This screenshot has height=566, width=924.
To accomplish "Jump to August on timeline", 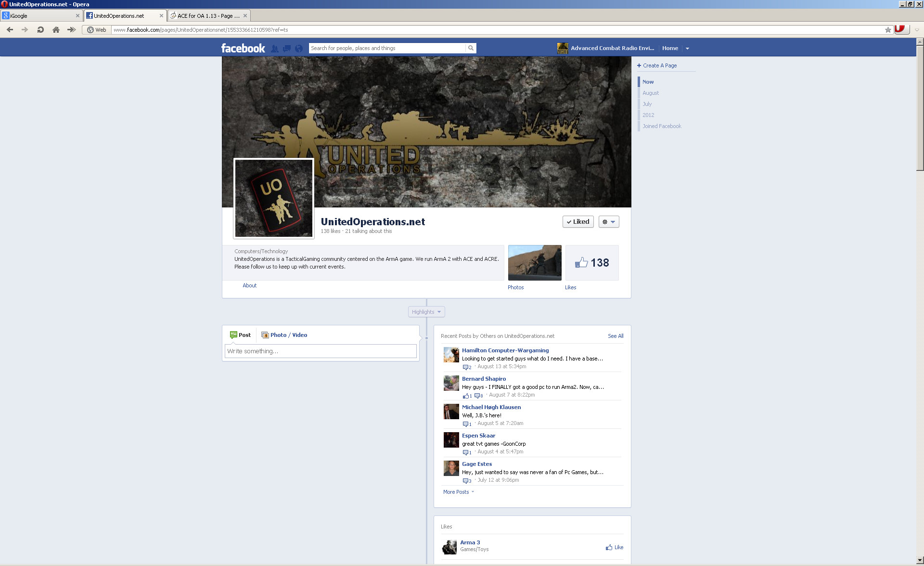I will 651,93.
